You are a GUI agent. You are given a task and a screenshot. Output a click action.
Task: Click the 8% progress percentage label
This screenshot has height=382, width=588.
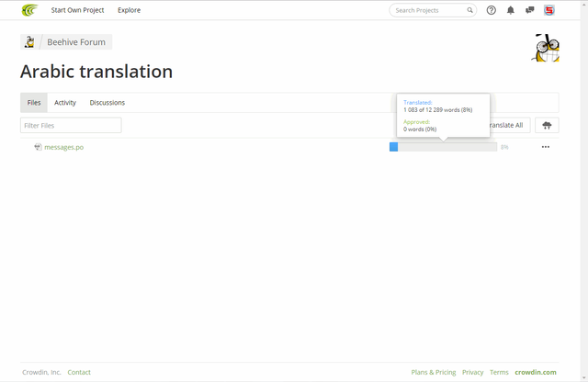(x=504, y=147)
